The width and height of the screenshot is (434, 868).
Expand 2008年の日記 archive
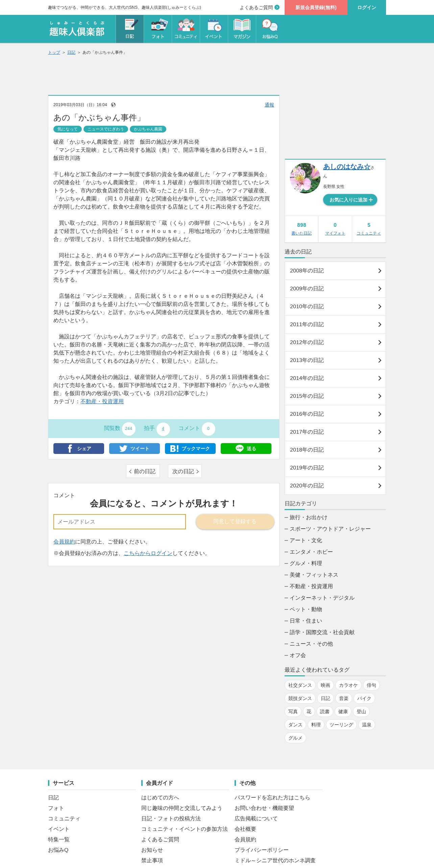point(335,271)
